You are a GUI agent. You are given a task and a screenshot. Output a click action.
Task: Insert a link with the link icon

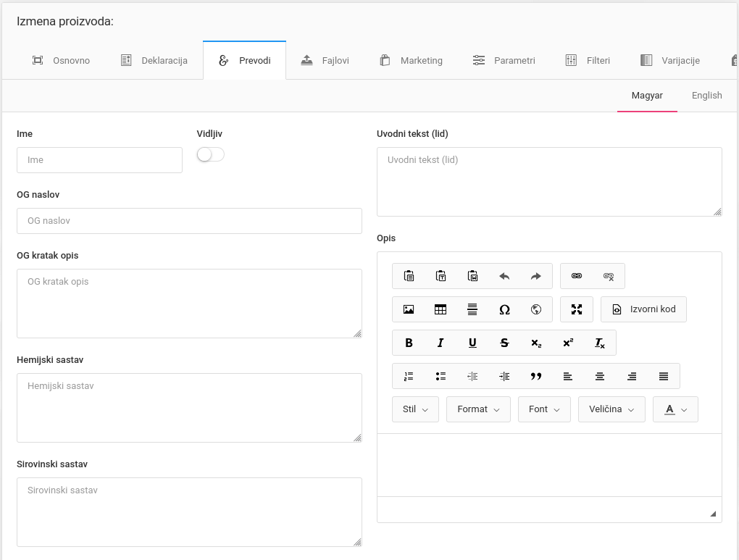(x=577, y=276)
